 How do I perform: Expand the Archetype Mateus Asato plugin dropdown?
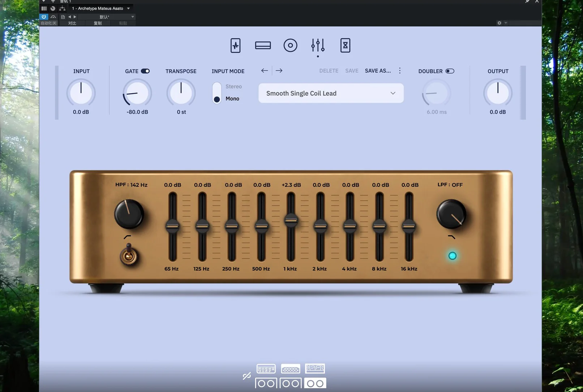(128, 8)
